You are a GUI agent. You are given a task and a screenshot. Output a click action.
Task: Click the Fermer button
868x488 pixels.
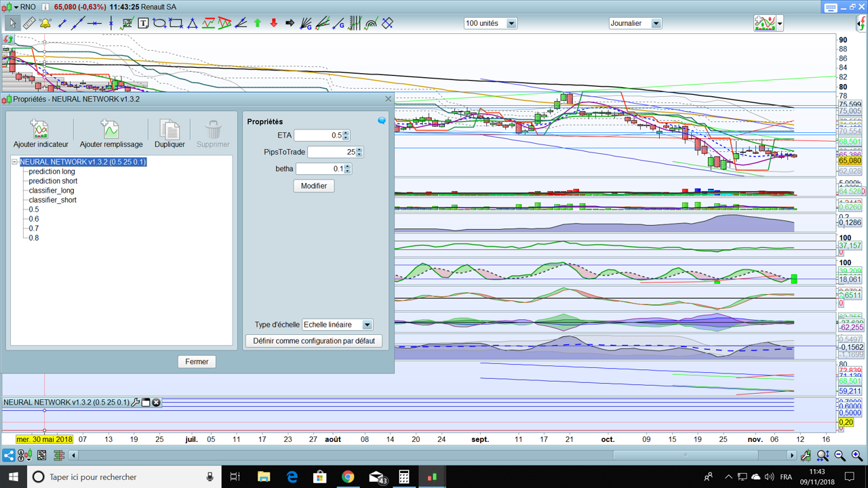pyautogui.click(x=197, y=361)
